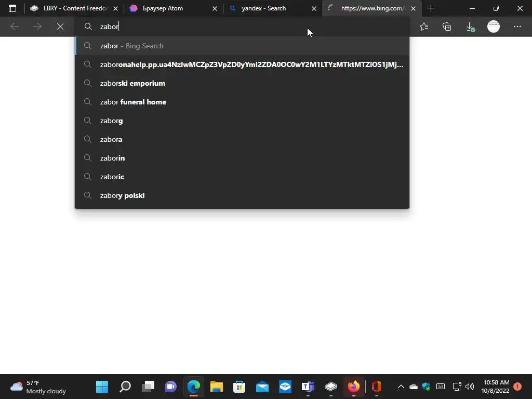532x399 pixels.
Task: Open the weather widget showing 57°F
Action: 38,387
